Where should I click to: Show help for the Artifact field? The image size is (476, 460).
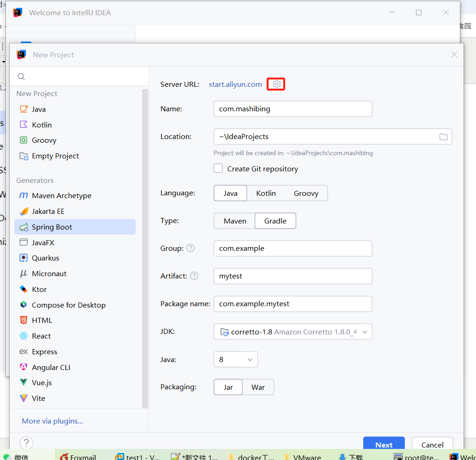[194, 276]
